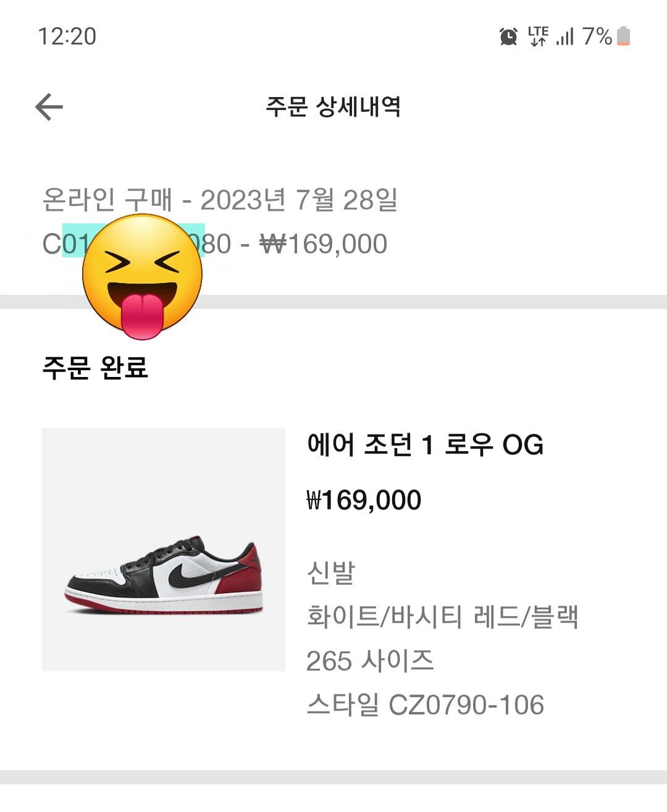
Task: Tap the alarm clock status icon
Action: coord(508,36)
